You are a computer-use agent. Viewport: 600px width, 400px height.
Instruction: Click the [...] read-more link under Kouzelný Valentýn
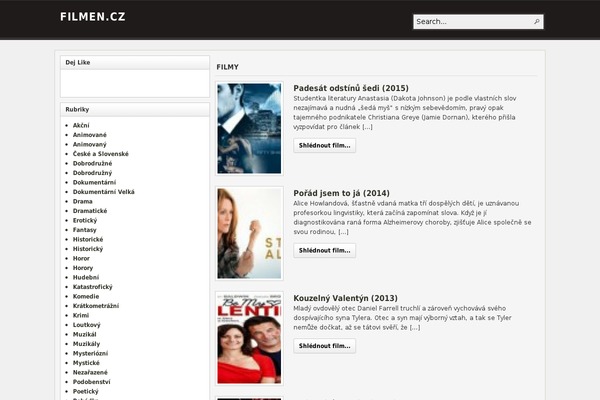415,327
